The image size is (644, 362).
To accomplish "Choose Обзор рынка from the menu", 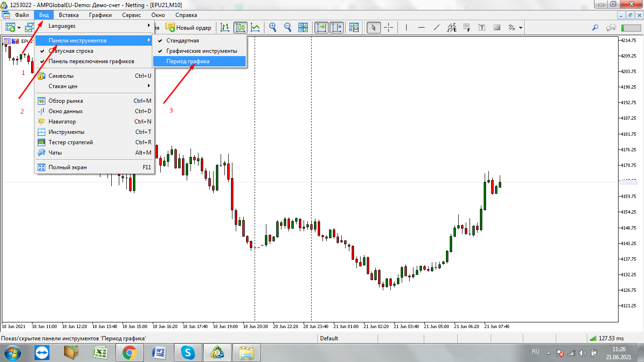I will click(94, 101).
